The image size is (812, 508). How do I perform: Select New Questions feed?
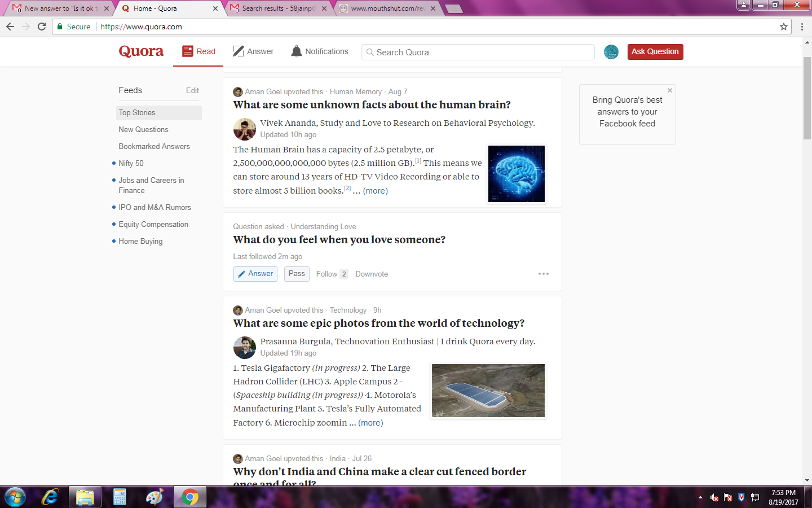tap(143, 129)
